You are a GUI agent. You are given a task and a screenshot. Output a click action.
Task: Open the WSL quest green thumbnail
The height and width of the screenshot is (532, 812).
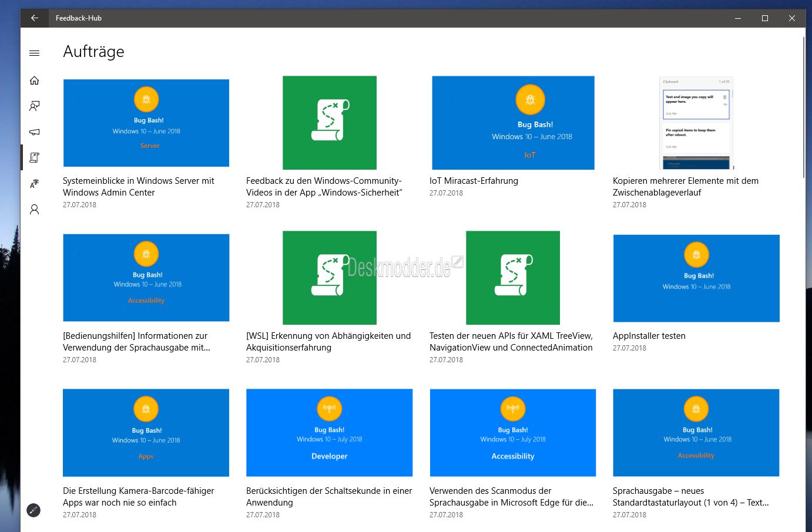330,278
